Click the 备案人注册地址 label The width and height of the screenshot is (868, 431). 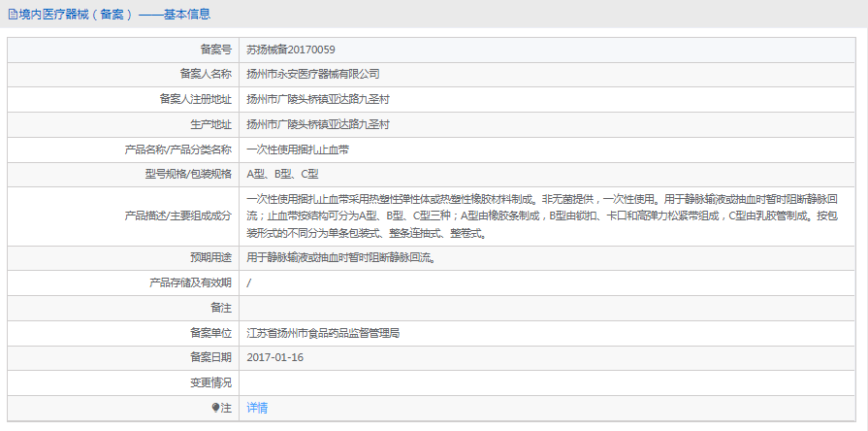pyautogui.click(x=195, y=100)
